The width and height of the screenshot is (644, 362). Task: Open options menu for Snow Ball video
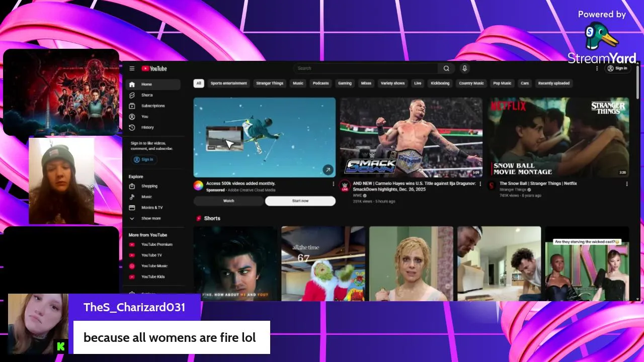(627, 184)
